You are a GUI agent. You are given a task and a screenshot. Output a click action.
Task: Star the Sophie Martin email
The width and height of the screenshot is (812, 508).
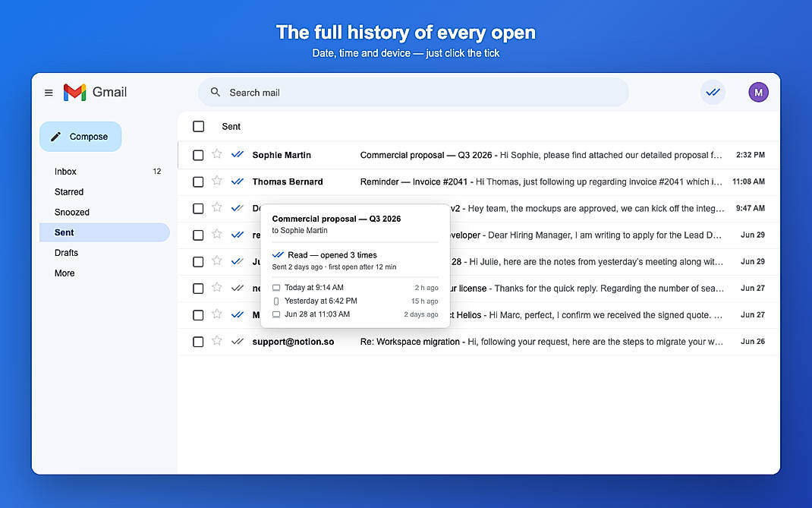tap(217, 154)
